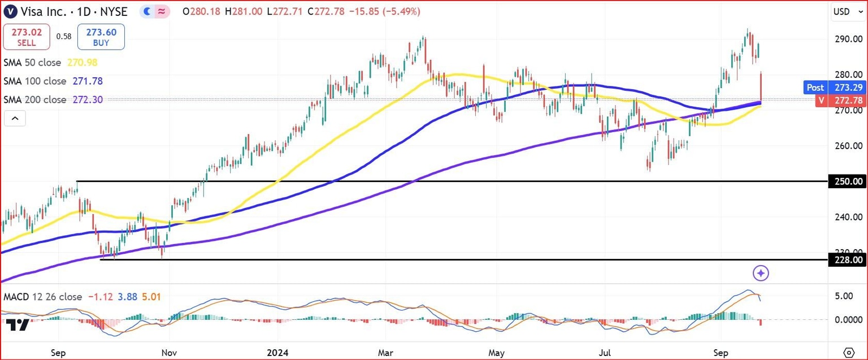Click the 250.00 horizontal line price label
868x360 pixels.
(x=846, y=181)
